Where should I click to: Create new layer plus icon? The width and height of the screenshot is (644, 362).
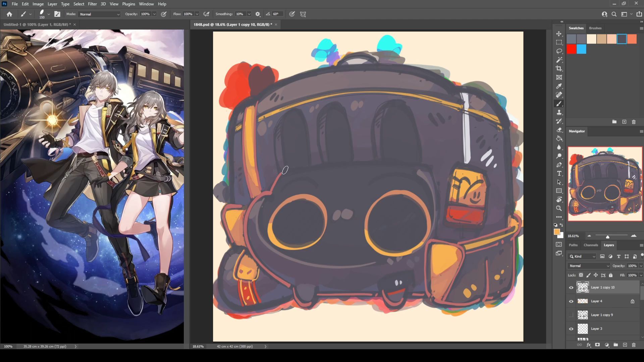click(x=625, y=345)
